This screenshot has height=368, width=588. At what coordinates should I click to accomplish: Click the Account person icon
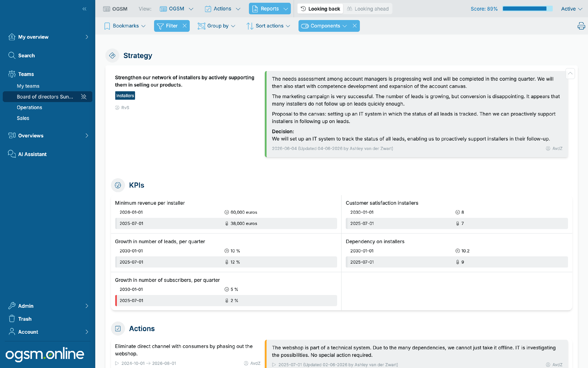[x=12, y=331]
